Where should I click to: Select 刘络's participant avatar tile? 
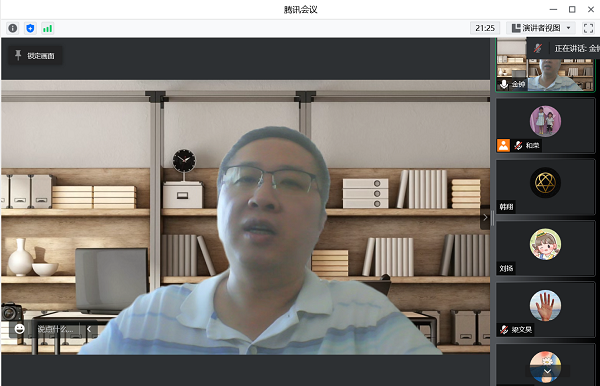pyautogui.click(x=545, y=248)
